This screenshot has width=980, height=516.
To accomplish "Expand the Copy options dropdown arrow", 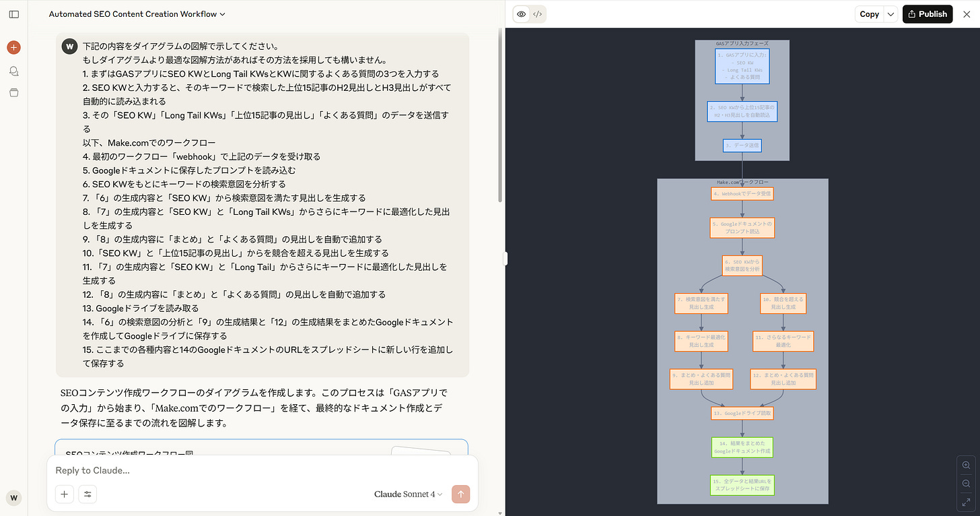I will tap(890, 14).
